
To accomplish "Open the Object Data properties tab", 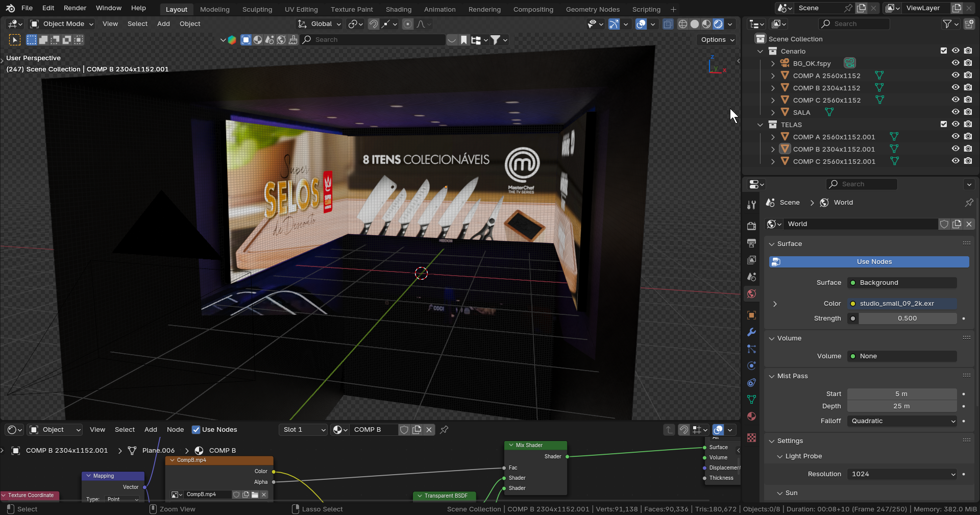I will tap(751, 399).
